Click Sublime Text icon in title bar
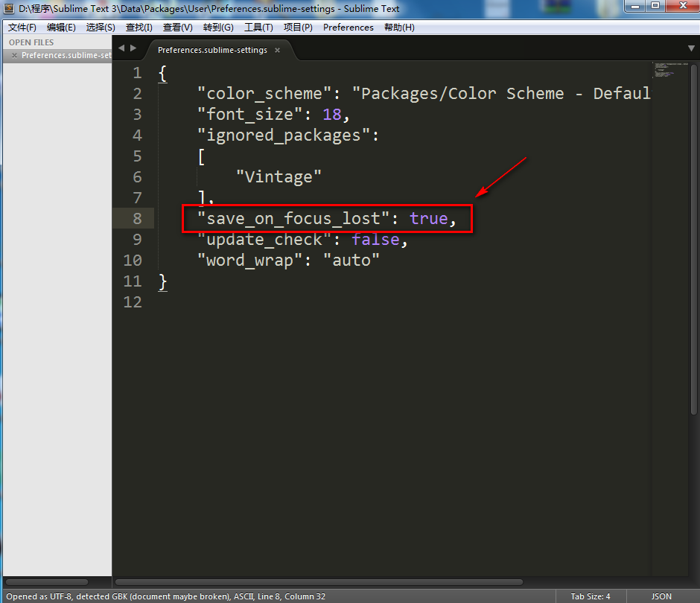The height and width of the screenshot is (603, 700). 9,9
